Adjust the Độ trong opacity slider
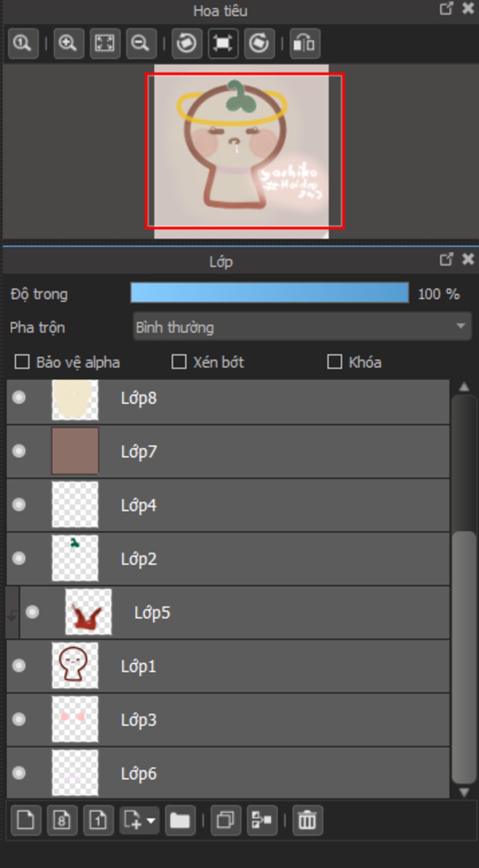Screen dimensions: 479x868 tap(269, 293)
